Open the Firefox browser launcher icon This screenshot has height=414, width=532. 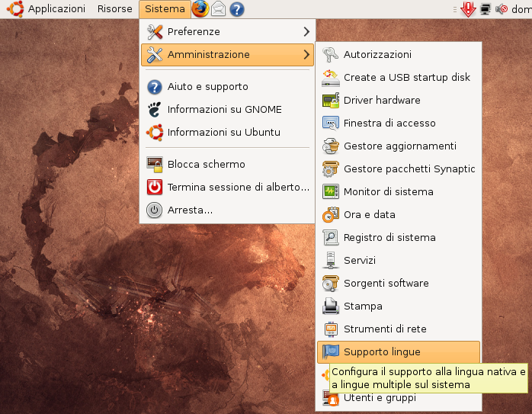coord(200,9)
